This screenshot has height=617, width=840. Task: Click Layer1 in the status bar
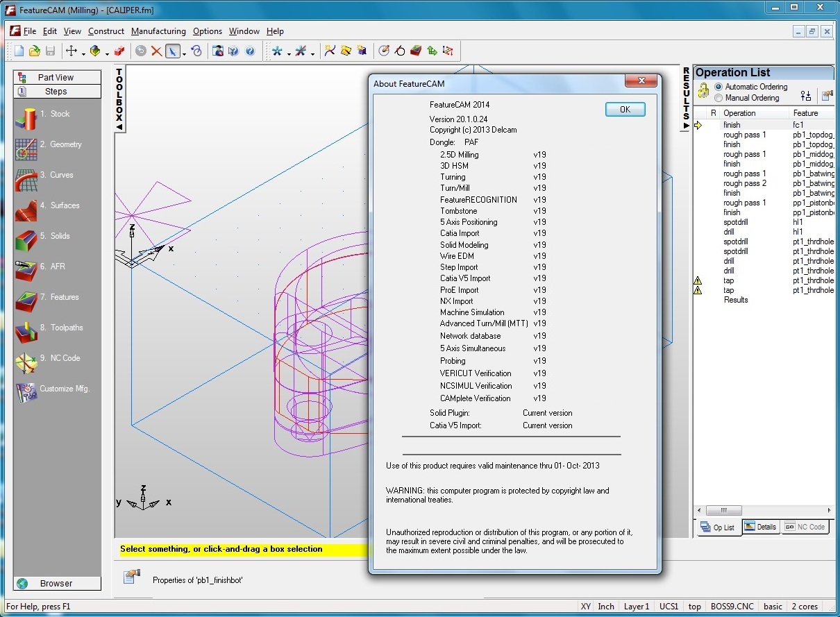click(x=636, y=607)
